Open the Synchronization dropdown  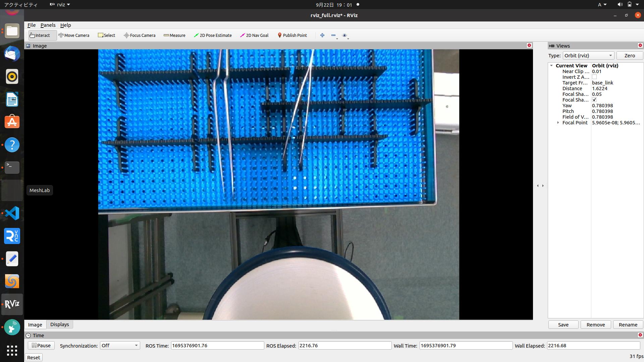(120, 346)
